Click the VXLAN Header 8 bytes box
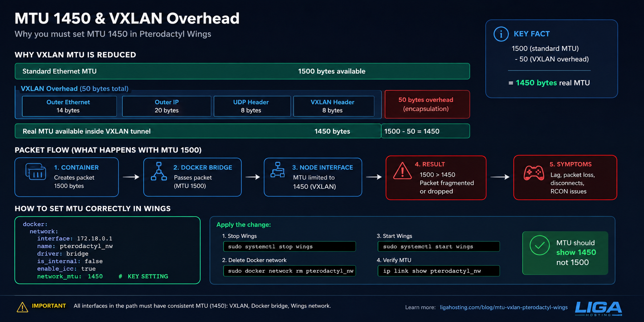The image size is (644, 322). click(334, 106)
